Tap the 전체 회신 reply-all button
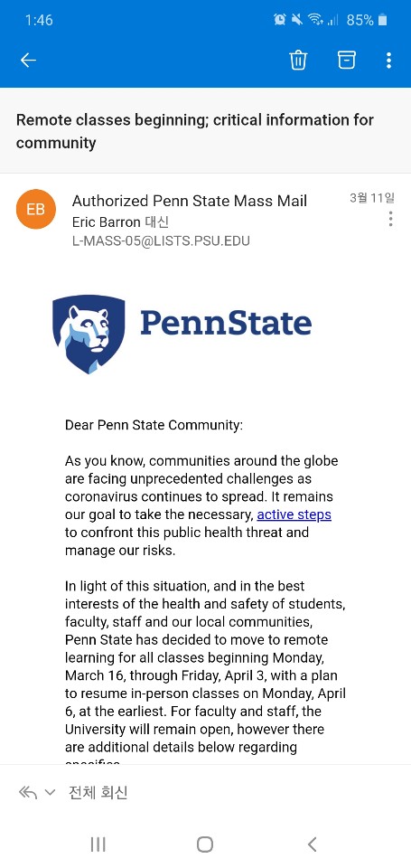This screenshot has width=411, height=868. point(98,793)
